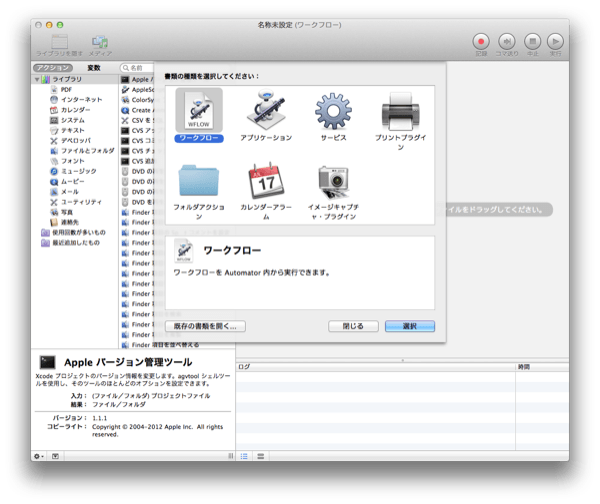Click the yellow minimize window button
Image resolution: width=600 pixels, height=504 pixels.
pos(49,25)
